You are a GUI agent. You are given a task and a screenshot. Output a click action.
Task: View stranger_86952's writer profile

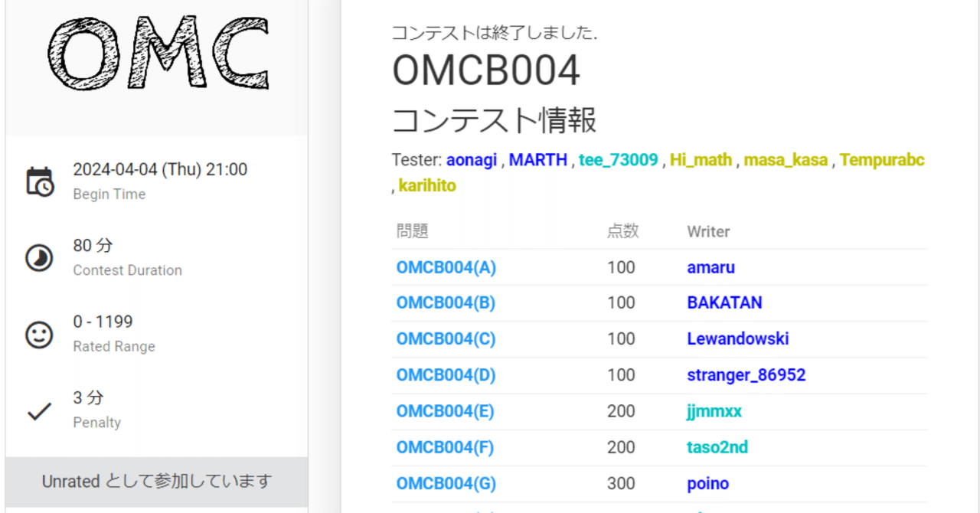point(746,374)
